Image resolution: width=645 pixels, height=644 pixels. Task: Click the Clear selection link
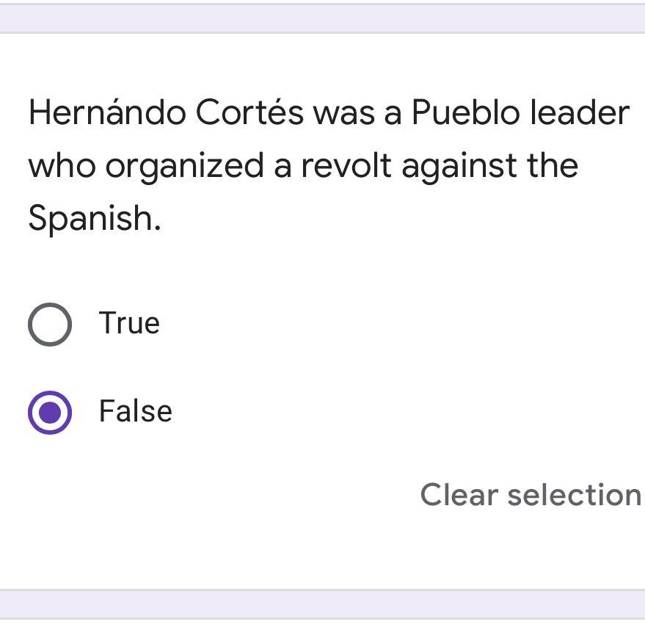tap(530, 495)
